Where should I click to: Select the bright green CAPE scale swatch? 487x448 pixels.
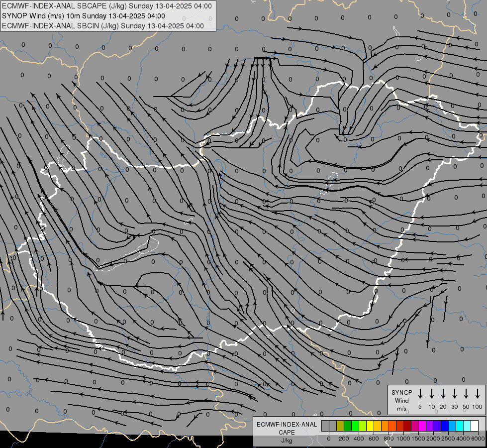point(355,426)
